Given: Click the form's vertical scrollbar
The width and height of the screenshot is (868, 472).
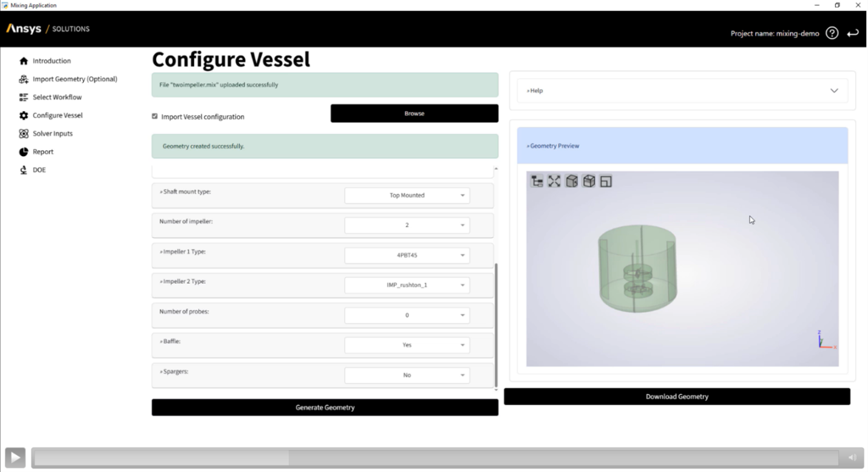Looking at the screenshot, I should pyautogui.click(x=496, y=322).
